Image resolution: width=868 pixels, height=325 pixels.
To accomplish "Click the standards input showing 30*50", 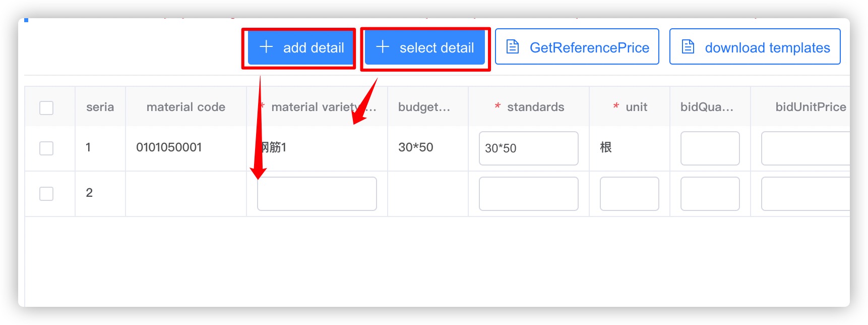I will click(x=528, y=148).
